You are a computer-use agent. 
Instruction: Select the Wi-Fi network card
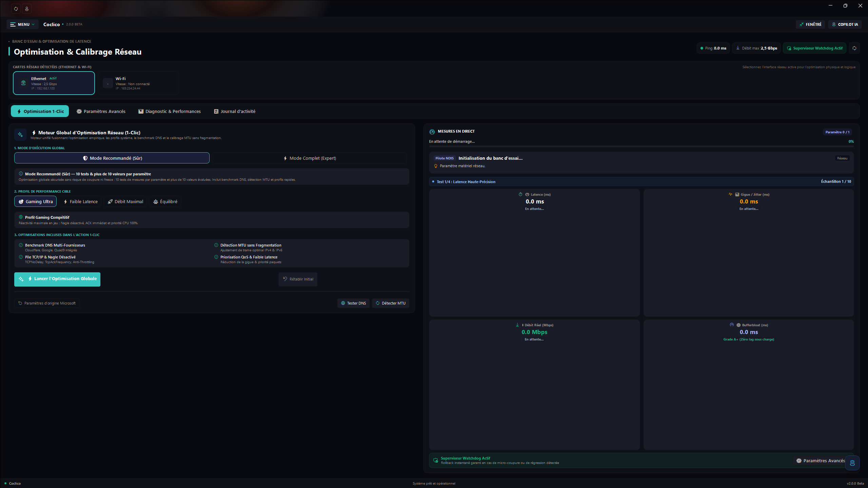(138, 83)
